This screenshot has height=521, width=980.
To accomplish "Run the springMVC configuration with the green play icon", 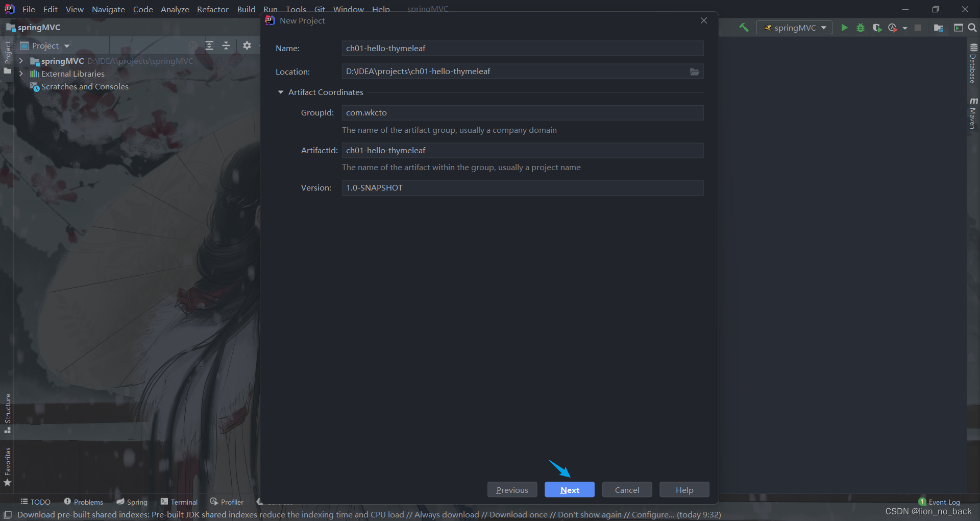I will (844, 28).
